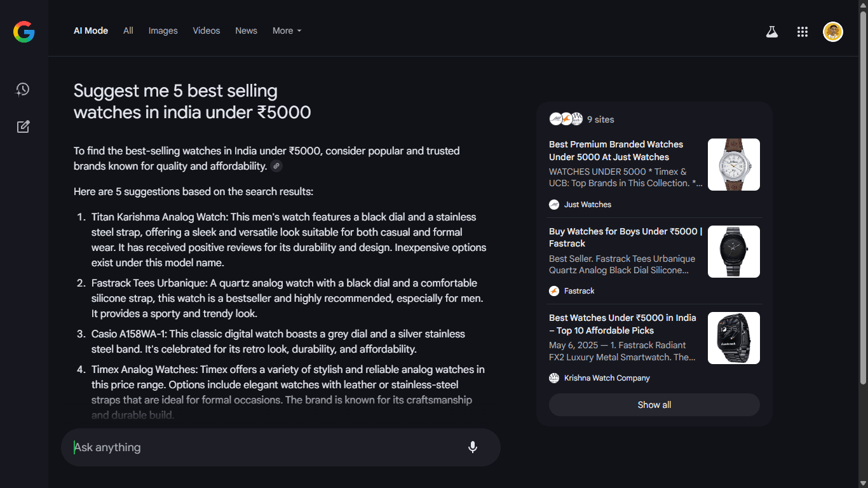Click the May 6, 2025 snippet text
The height and width of the screenshot is (488, 868).
coord(622,351)
